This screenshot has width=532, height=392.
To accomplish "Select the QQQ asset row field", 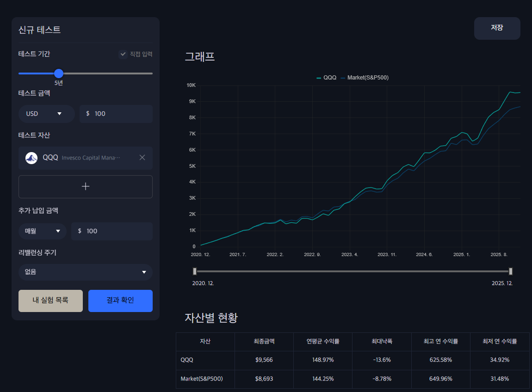I will [x=86, y=158].
